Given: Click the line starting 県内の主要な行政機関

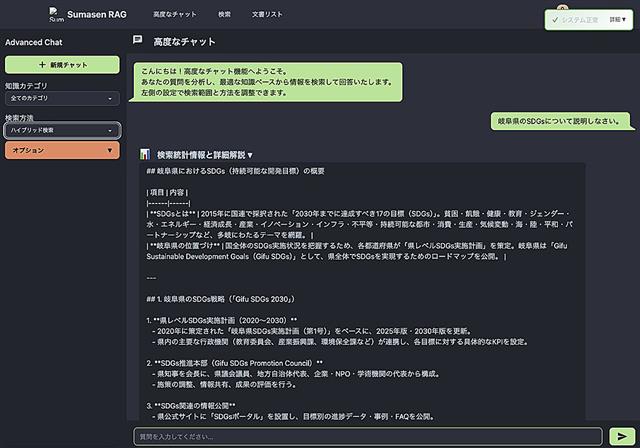Looking at the screenshot, I should coord(340,342).
